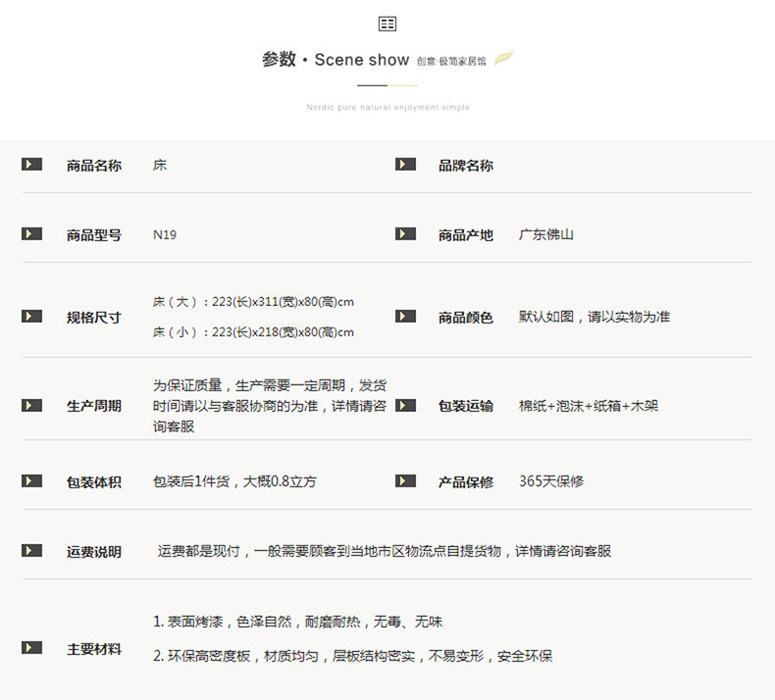The image size is (775, 700).
Task: Click the 商品型号 label
Action: [x=94, y=235]
